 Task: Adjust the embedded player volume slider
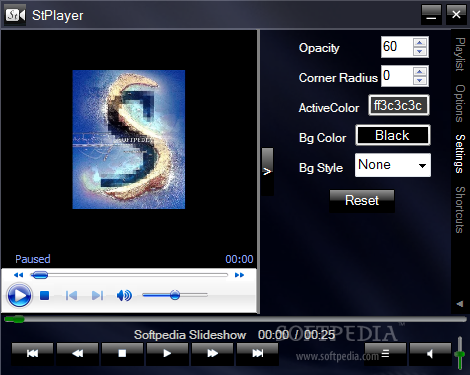coord(175,295)
